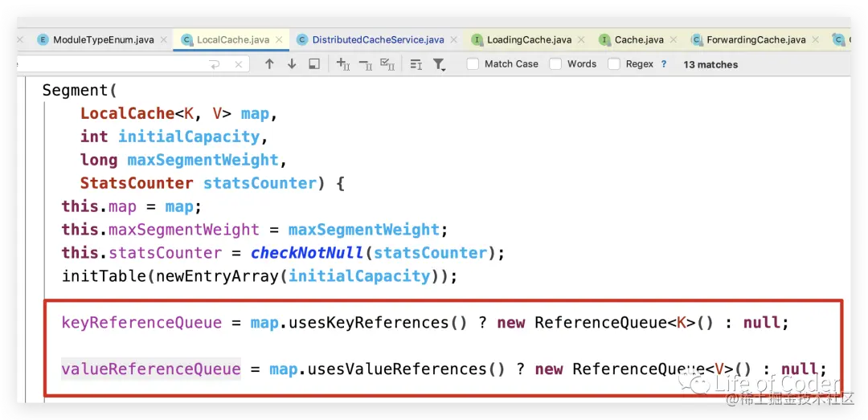Clear the search field text
The width and height of the screenshot is (868, 420).
[239, 65]
